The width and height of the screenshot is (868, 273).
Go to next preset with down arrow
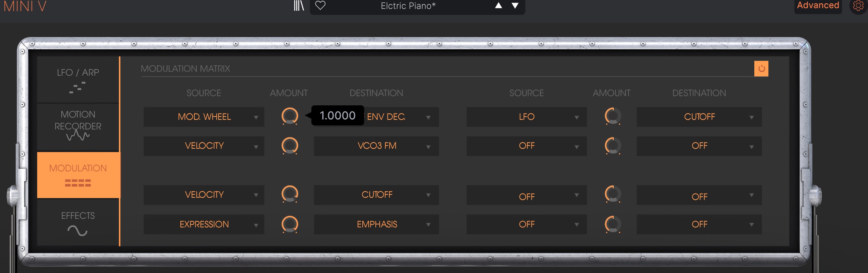(515, 6)
